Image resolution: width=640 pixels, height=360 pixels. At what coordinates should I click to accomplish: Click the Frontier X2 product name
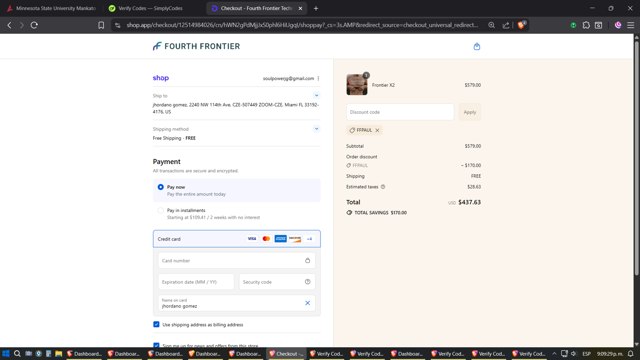pos(383,85)
